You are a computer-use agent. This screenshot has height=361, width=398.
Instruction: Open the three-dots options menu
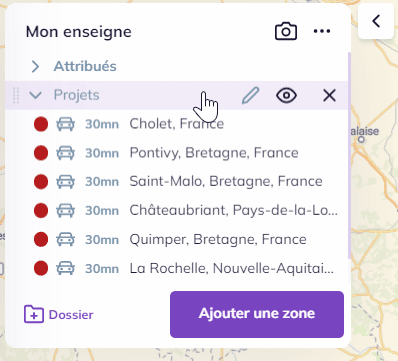(x=322, y=31)
